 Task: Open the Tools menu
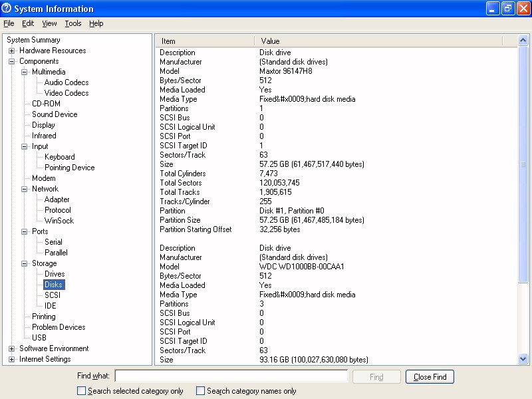point(72,23)
